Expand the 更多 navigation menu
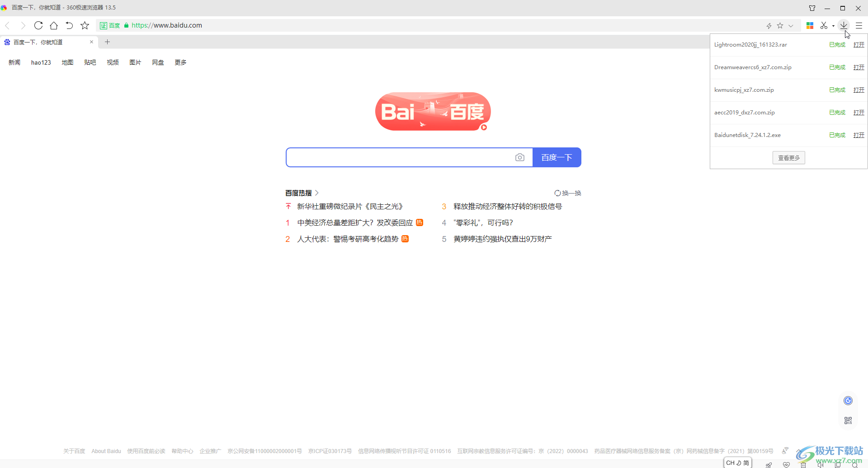This screenshot has height=468, width=868. tap(180, 62)
